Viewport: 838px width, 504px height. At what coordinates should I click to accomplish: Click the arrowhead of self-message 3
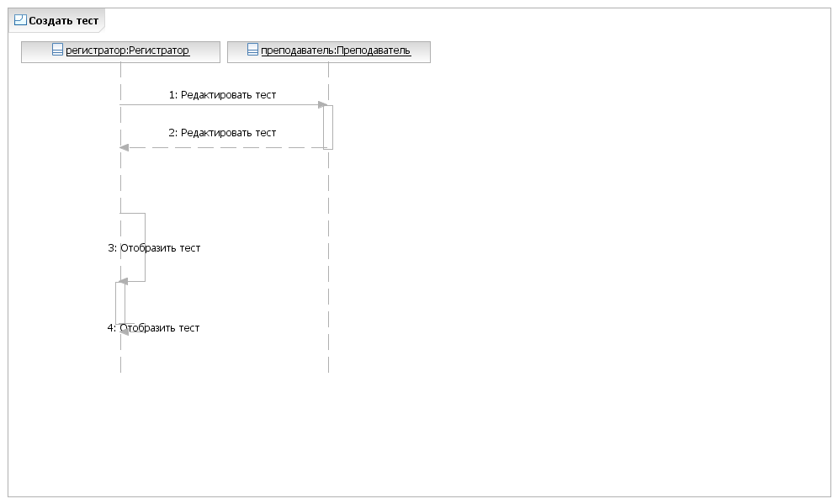(123, 281)
